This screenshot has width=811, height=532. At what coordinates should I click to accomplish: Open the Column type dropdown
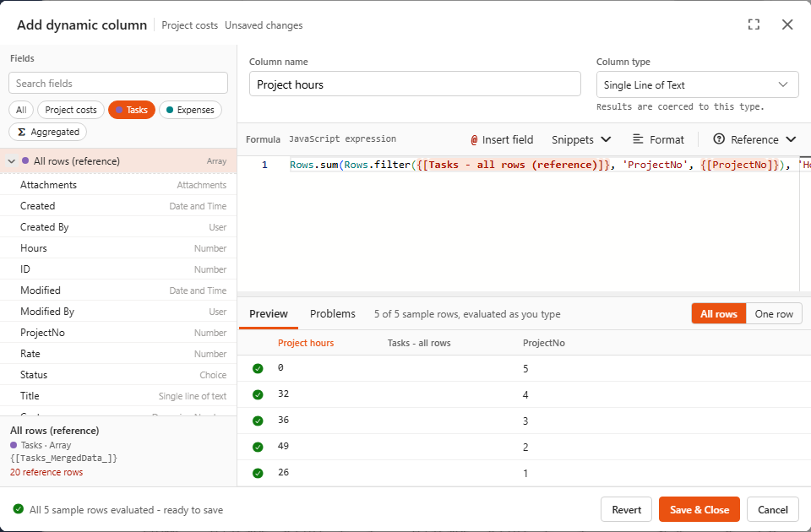coord(697,84)
